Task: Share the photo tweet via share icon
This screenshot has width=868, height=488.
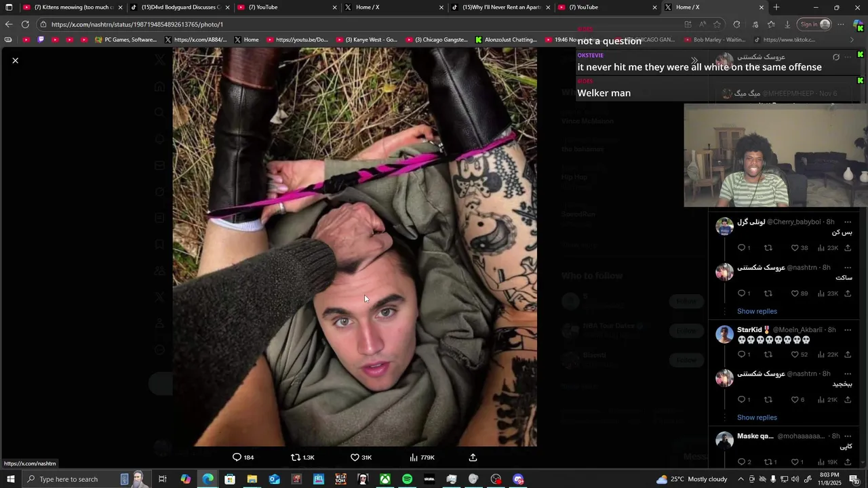Action: [x=473, y=457]
